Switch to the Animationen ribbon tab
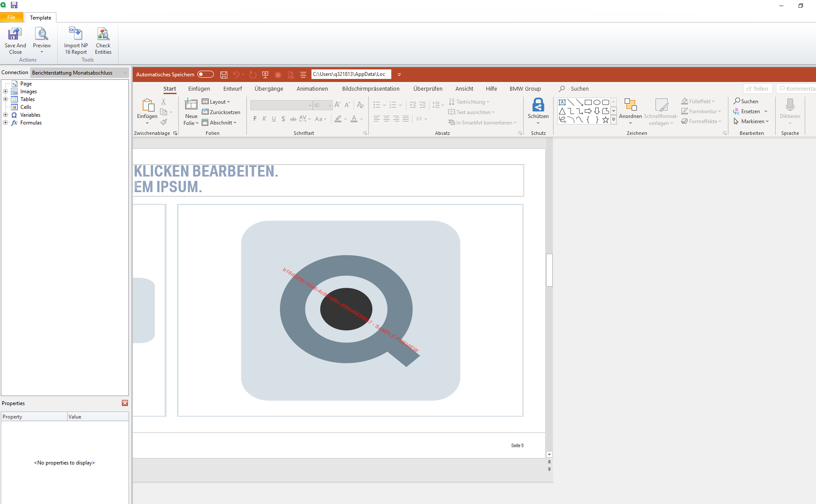Screen dimensions: 816x504 click(x=311, y=88)
